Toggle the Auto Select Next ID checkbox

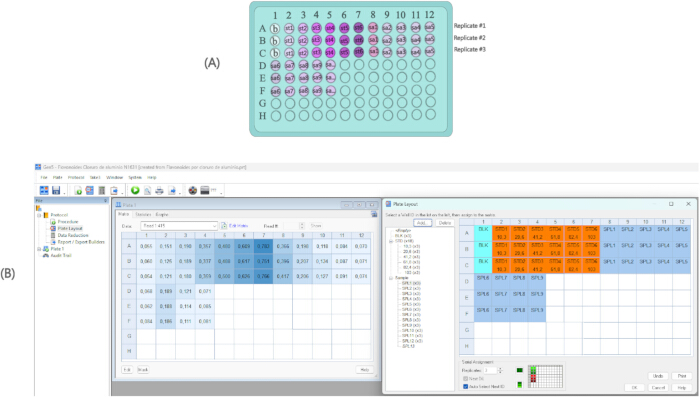[466, 387]
